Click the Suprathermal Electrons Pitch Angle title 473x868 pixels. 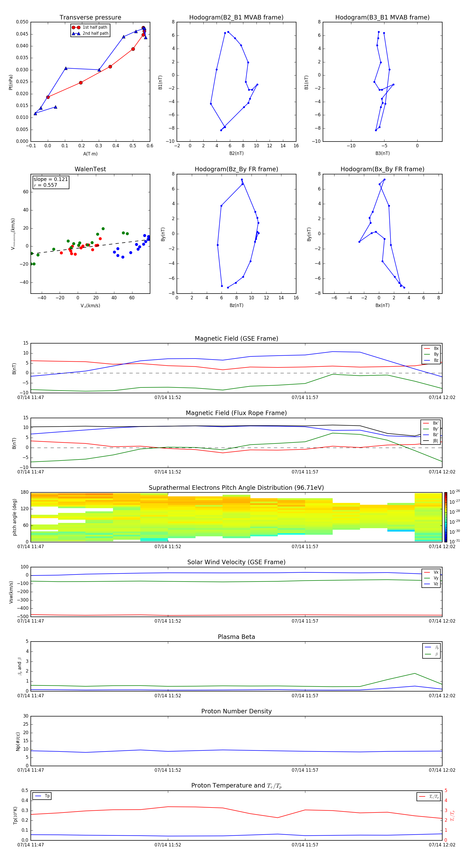(x=236, y=488)
